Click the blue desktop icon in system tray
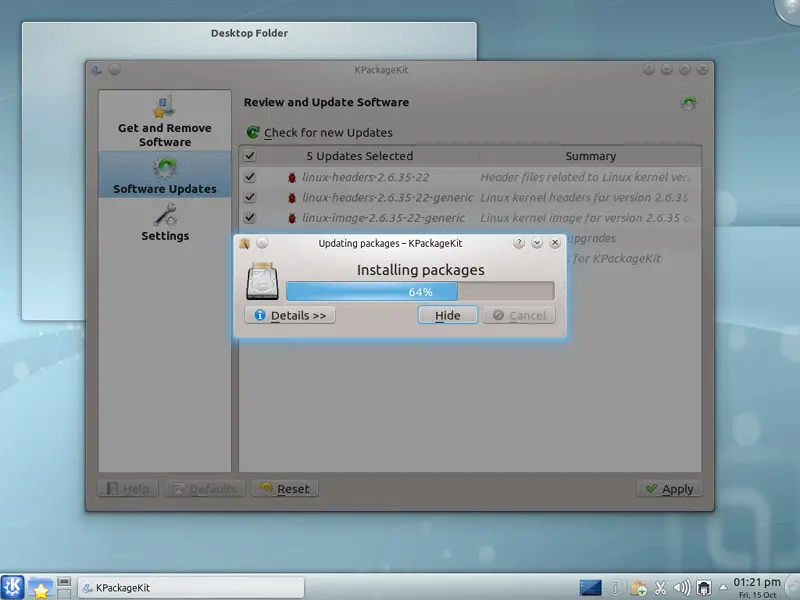Screen dimensions: 800x600 click(590, 588)
